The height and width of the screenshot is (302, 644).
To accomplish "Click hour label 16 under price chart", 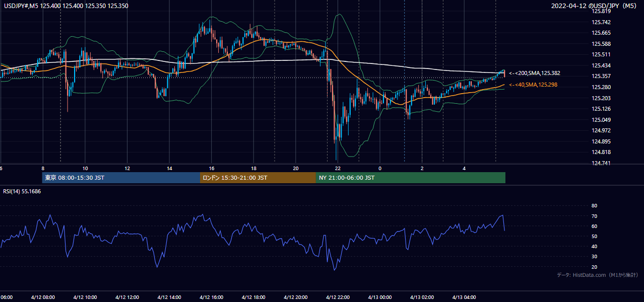I will coord(212,168).
